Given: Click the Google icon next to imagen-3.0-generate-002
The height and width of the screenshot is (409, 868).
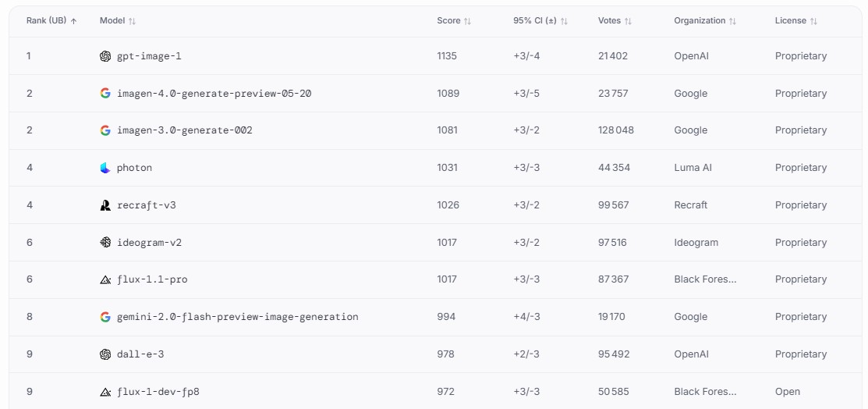Looking at the screenshot, I should tap(105, 130).
